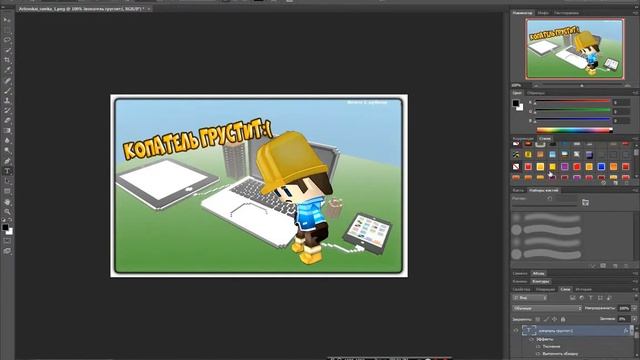Hide the text layer with its eye icon
The image size is (640, 360).
click(516, 331)
